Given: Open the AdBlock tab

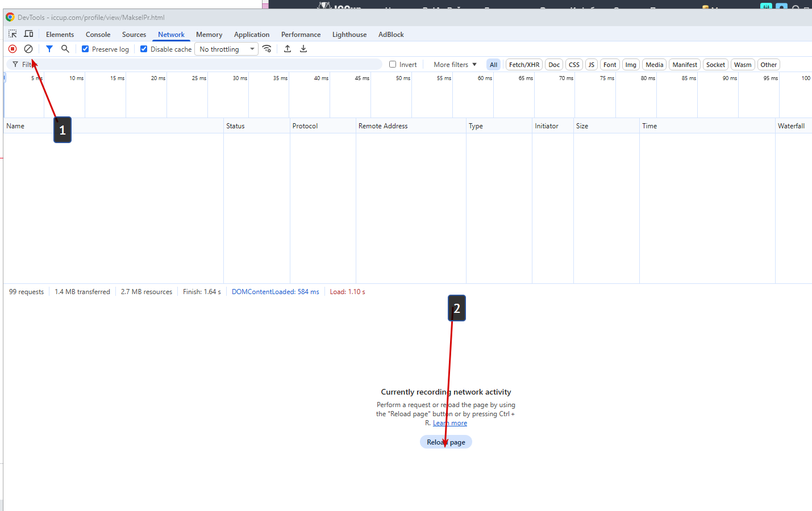Looking at the screenshot, I should tap(391, 34).
